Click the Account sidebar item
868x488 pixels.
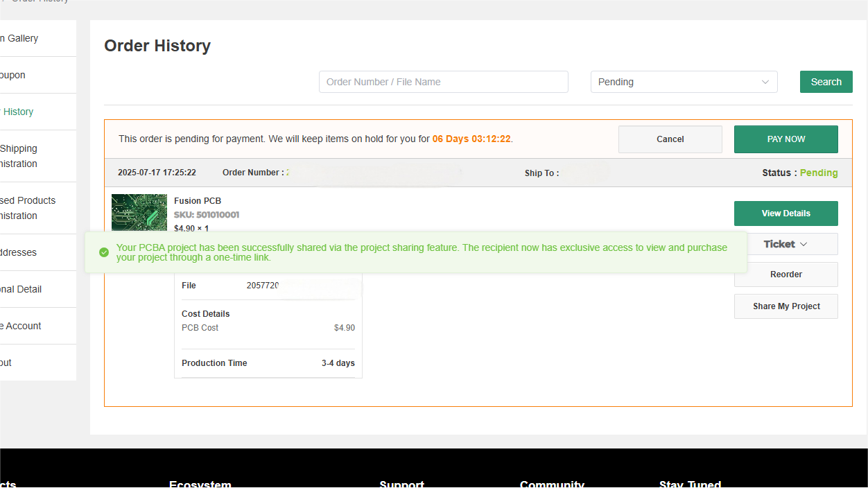click(x=21, y=326)
